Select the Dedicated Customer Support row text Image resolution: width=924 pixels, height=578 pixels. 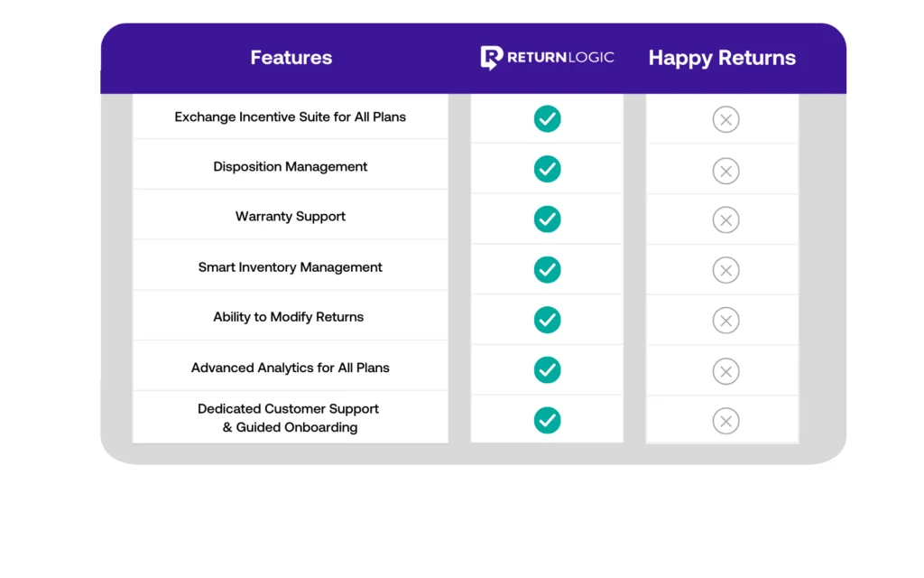tap(288, 417)
